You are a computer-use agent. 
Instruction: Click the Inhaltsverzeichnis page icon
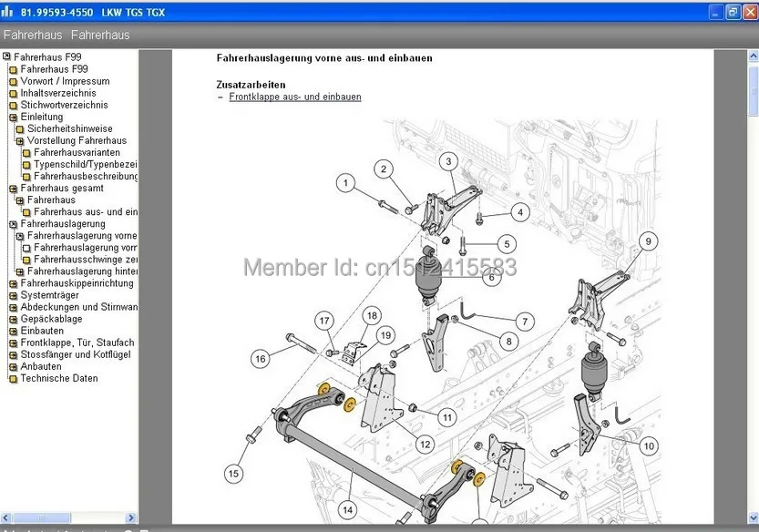coord(13,94)
